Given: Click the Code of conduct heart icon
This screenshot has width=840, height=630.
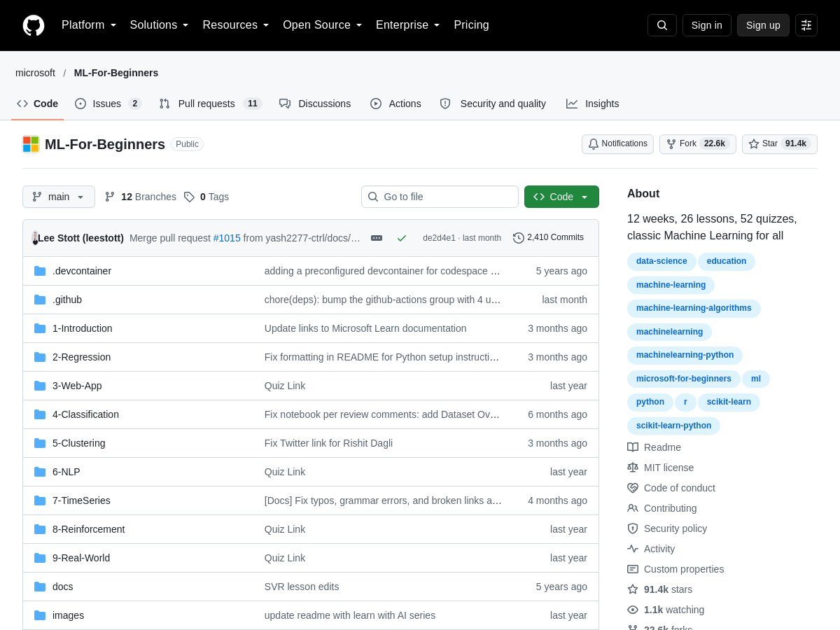Looking at the screenshot, I should pyautogui.click(x=633, y=488).
